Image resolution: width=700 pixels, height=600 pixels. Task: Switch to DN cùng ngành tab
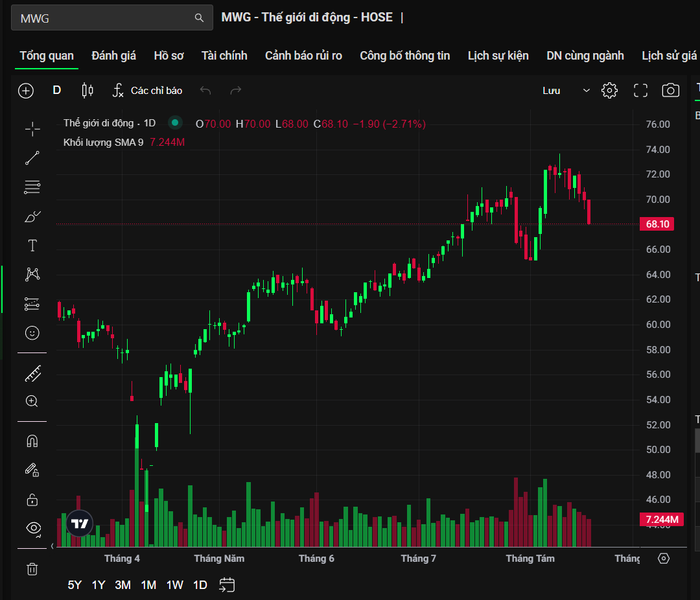coord(585,56)
